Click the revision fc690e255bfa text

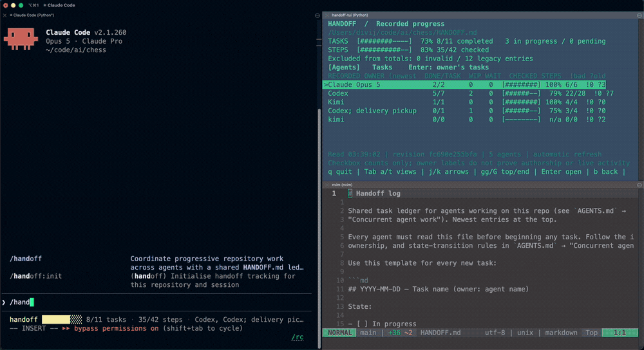point(435,154)
